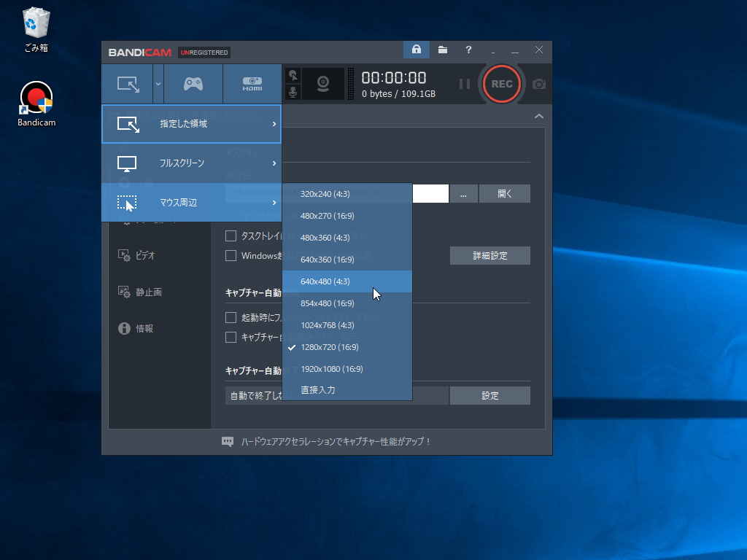747x560 pixels.
Task: Open 詳細設定 advanced settings button
Action: pyautogui.click(x=489, y=256)
